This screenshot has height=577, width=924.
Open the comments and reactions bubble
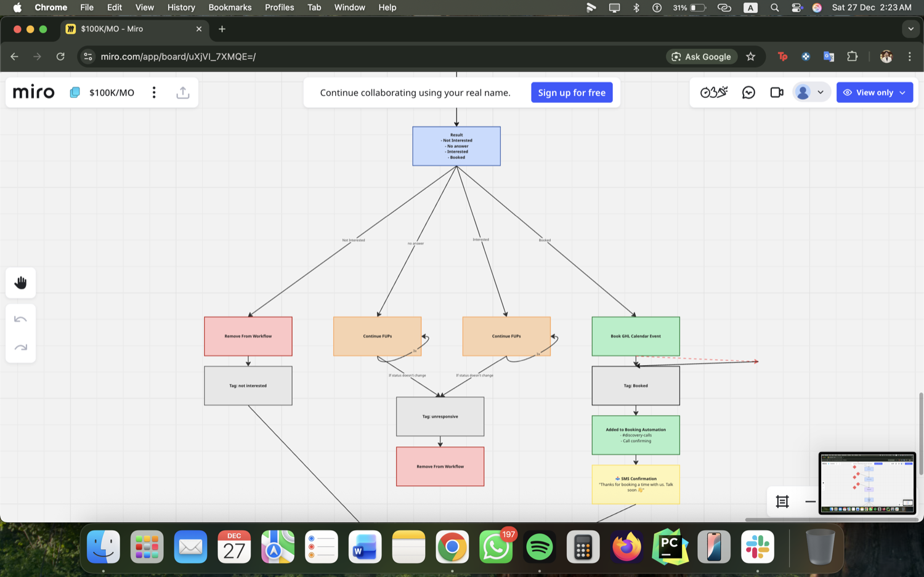[748, 92]
